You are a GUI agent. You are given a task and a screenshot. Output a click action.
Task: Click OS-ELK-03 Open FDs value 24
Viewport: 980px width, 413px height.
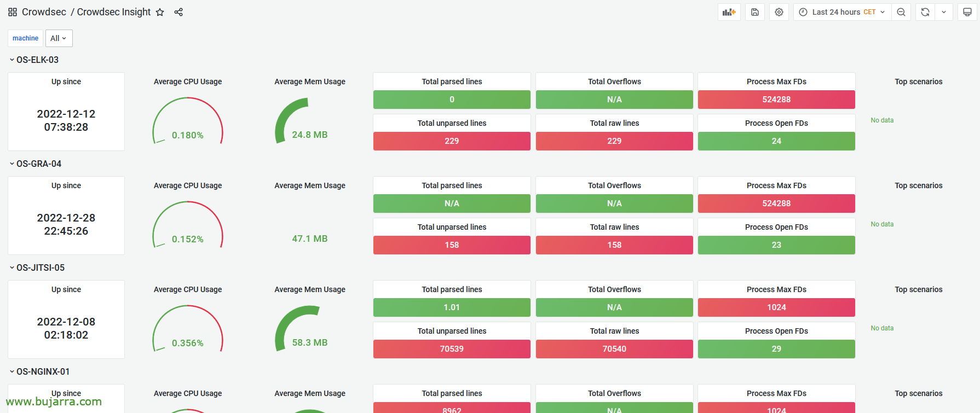[x=776, y=141]
